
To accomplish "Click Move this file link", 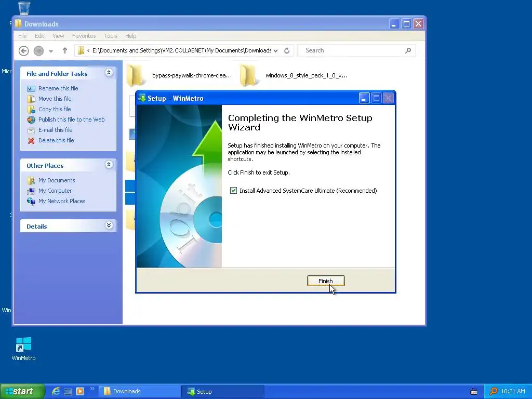I will tap(55, 99).
